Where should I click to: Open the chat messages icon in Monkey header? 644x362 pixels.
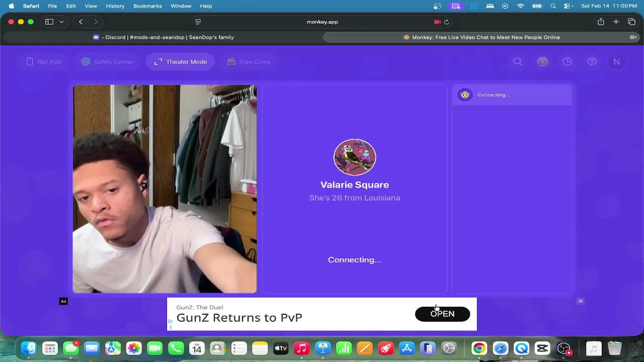coord(592,62)
